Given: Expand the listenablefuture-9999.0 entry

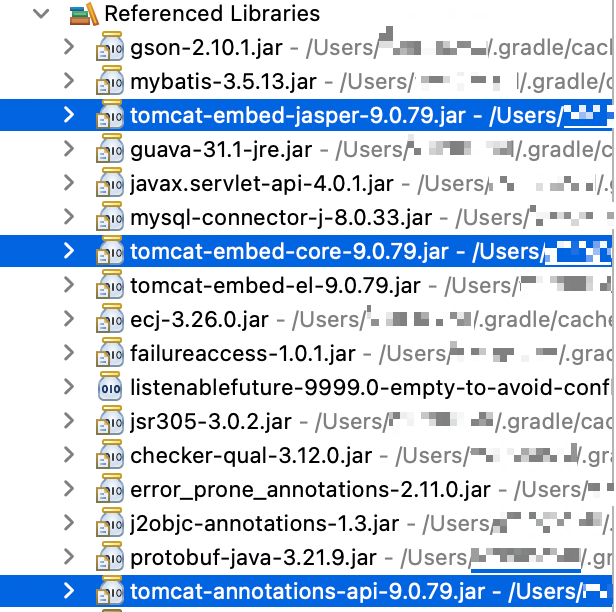Looking at the screenshot, I should [69, 387].
